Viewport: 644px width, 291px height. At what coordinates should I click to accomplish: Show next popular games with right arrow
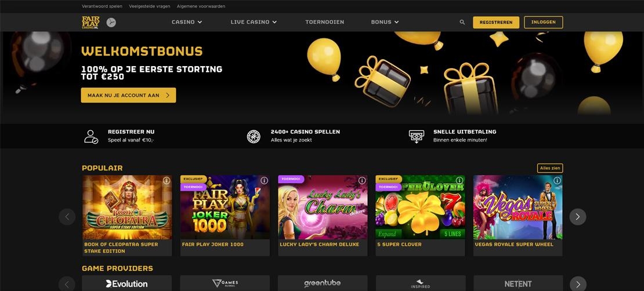pos(577,217)
